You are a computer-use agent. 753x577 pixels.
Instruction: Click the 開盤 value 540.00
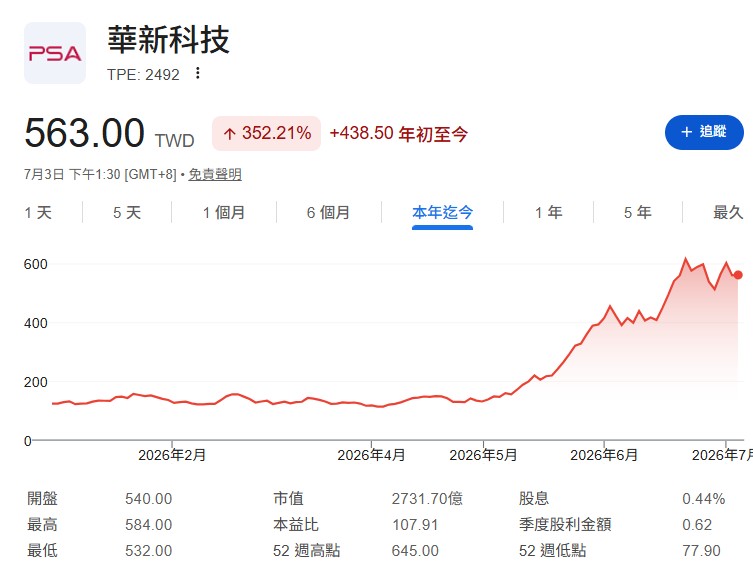(x=148, y=499)
